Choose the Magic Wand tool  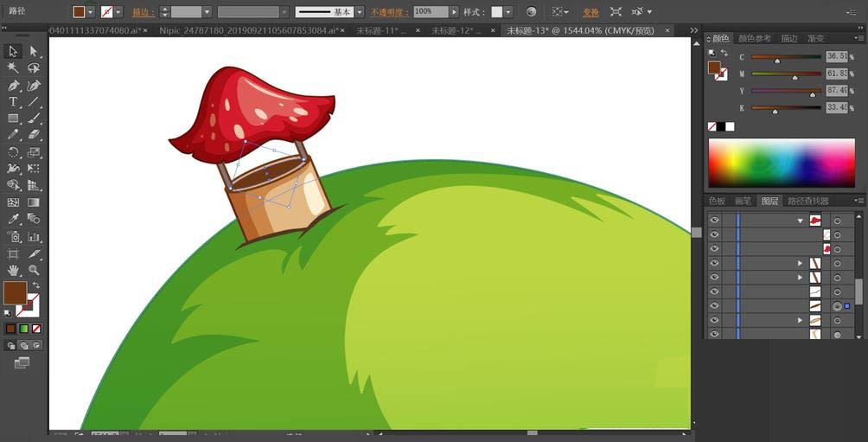[13, 68]
